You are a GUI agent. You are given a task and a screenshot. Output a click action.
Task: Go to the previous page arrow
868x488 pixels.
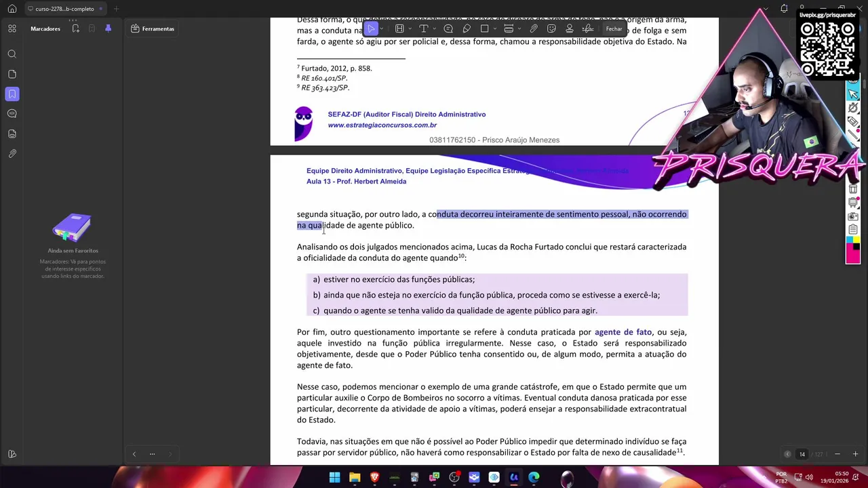click(x=787, y=454)
